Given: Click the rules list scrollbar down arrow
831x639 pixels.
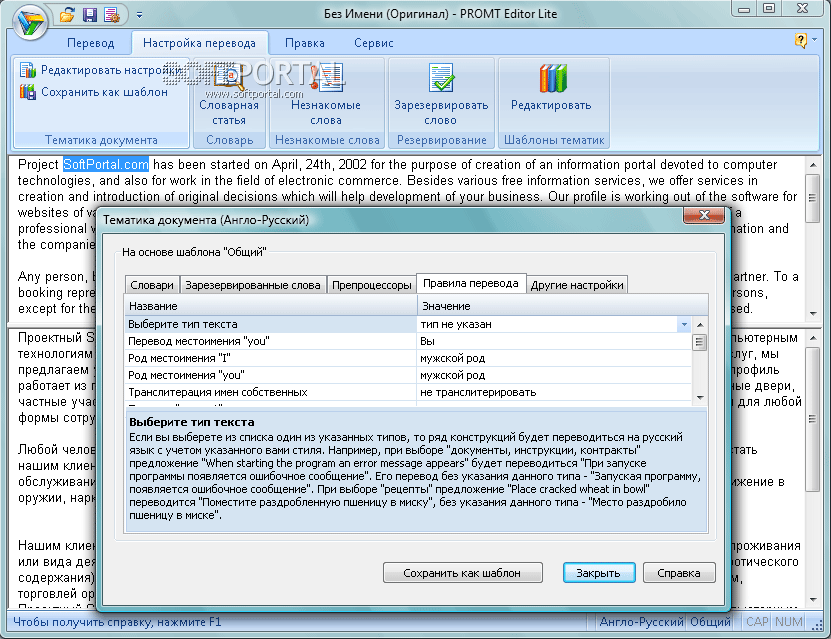Looking at the screenshot, I should click(700, 398).
